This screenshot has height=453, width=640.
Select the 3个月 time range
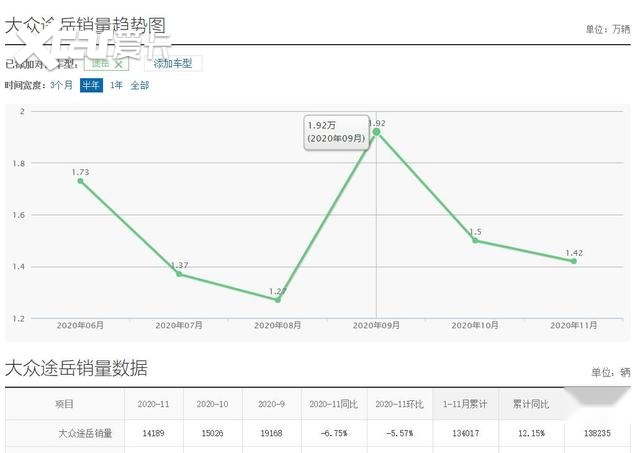point(60,86)
